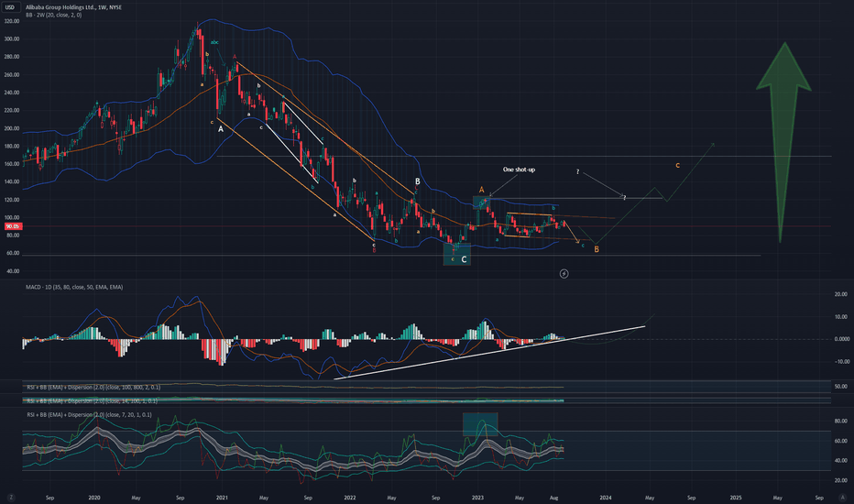The image size is (854, 504).
Task: Select the white MACD trendline drawing
Action: tap(489, 353)
